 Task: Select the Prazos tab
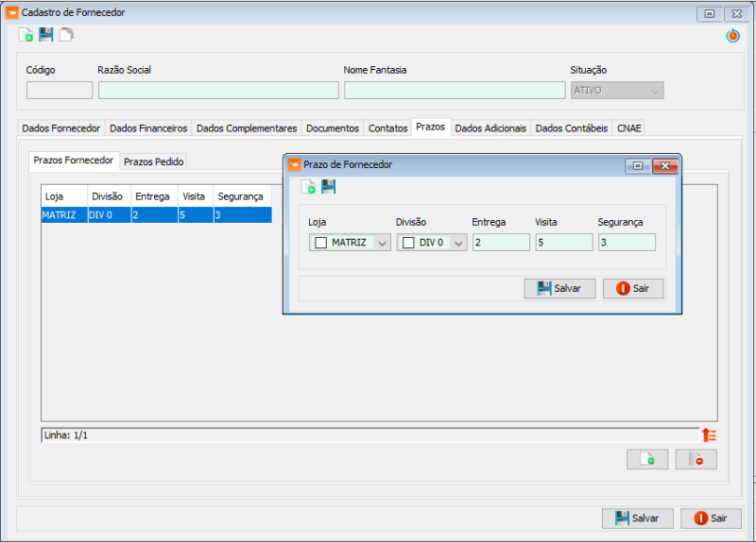tap(431, 127)
